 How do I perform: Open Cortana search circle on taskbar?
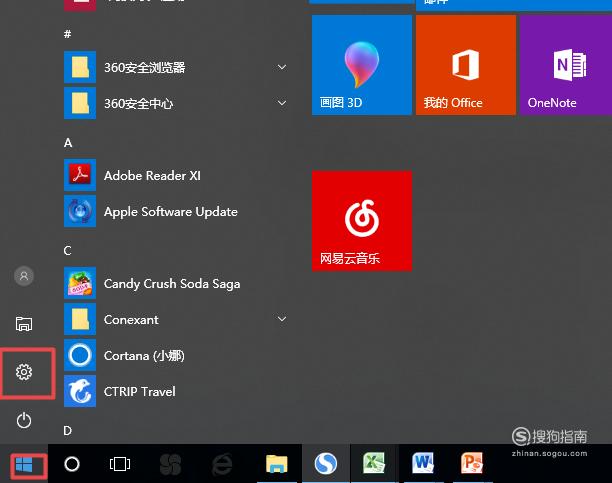coord(72,464)
